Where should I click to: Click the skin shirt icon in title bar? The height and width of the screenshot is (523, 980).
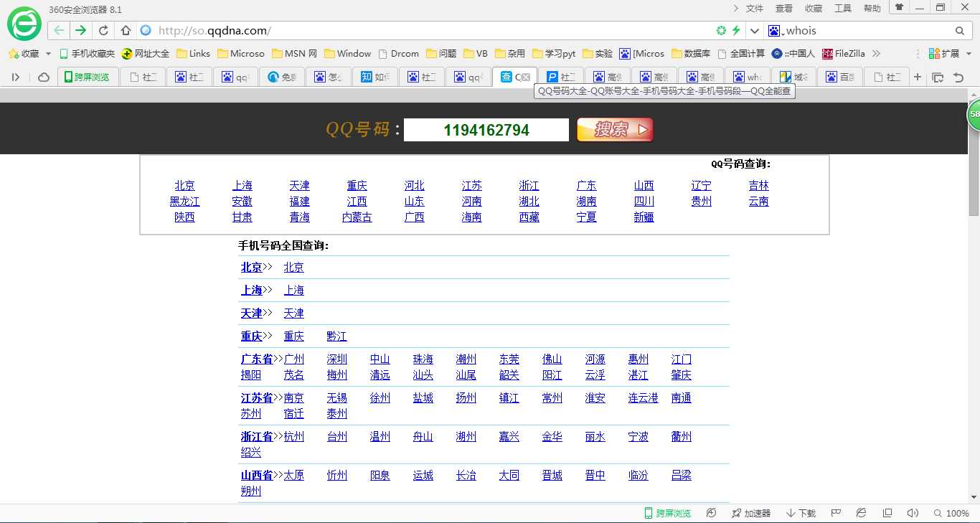click(x=899, y=7)
